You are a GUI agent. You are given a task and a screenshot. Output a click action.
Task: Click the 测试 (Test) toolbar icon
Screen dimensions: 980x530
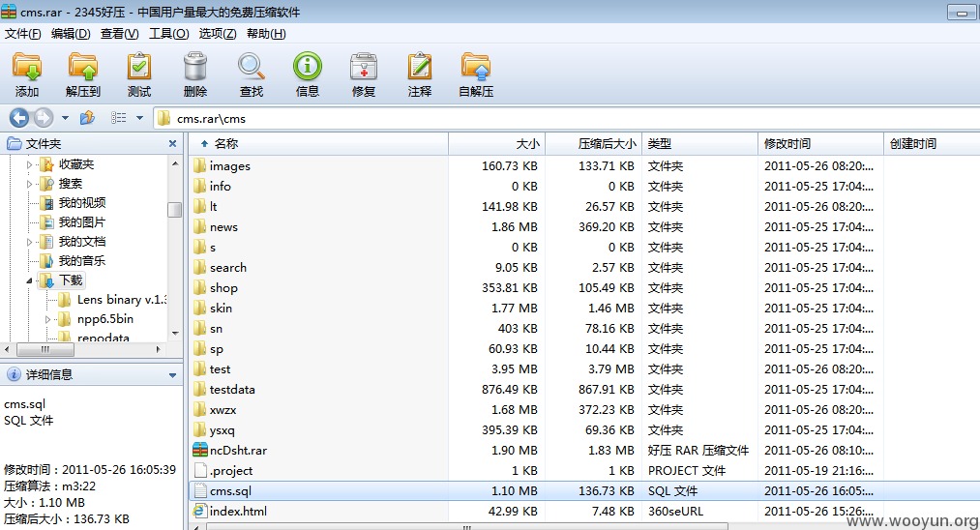(138, 67)
